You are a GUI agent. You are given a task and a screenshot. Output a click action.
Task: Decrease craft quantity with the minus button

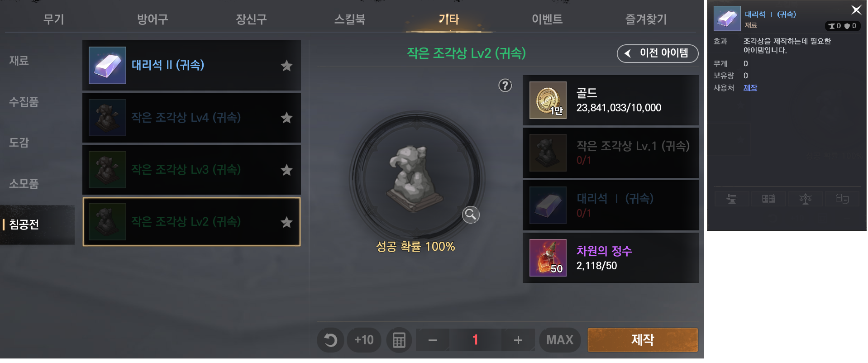pos(433,340)
